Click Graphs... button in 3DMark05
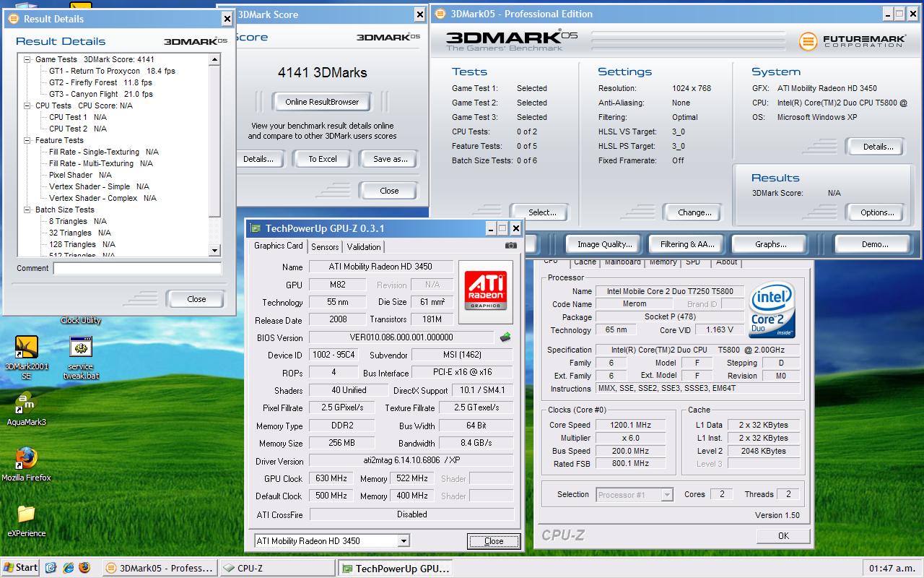Screen dimensions: 924x578 pyautogui.click(x=771, y=244)
